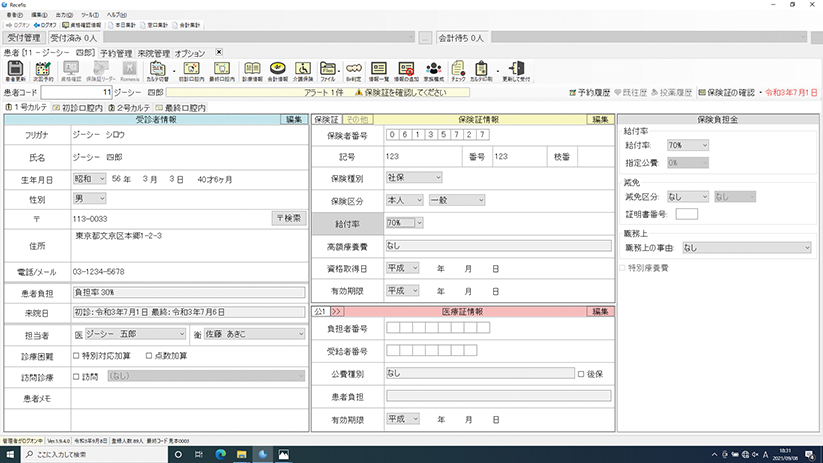Click the 証明書番号 input field
The image size is (823, 463).
[686, 212]
